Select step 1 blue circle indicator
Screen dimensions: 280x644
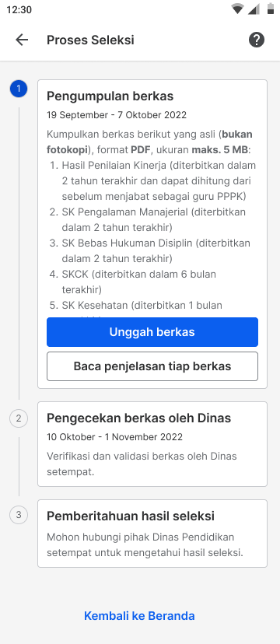coord(19,89)
